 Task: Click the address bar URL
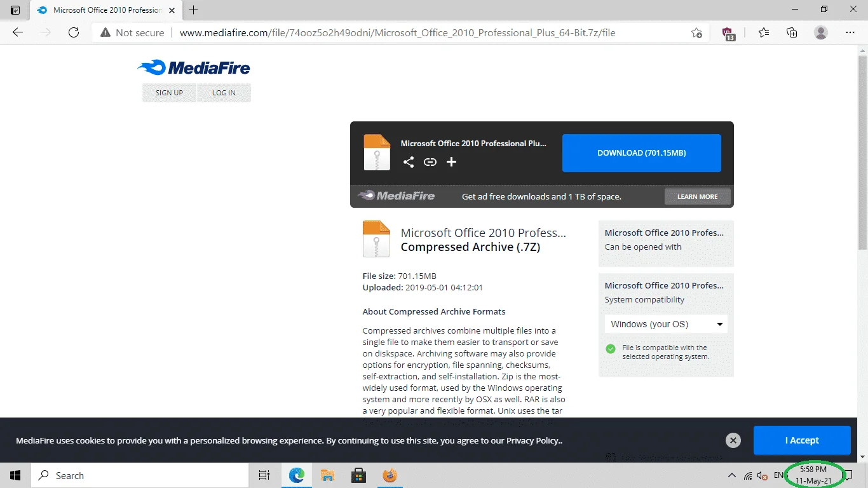tap(397, 32)
